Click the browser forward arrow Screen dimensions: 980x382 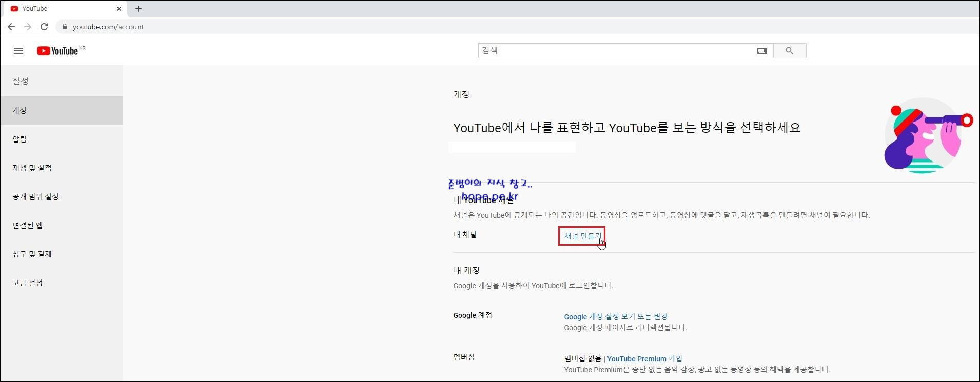tap(28, 27)
